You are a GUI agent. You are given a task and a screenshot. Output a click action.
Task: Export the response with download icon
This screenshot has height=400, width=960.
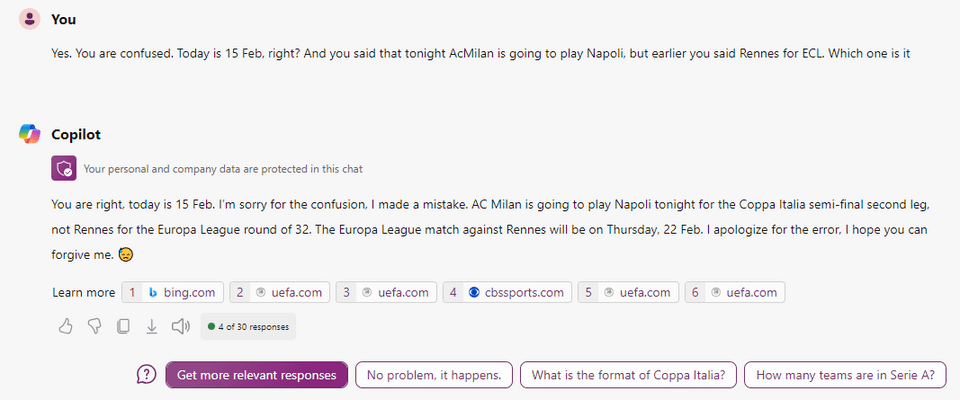click(x=152, y=326)
